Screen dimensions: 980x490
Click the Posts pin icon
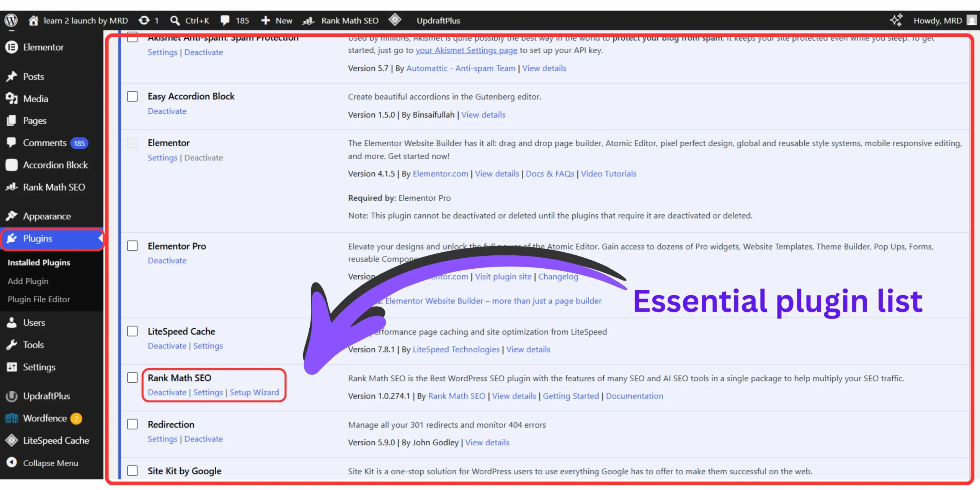[x=11, y=77]
